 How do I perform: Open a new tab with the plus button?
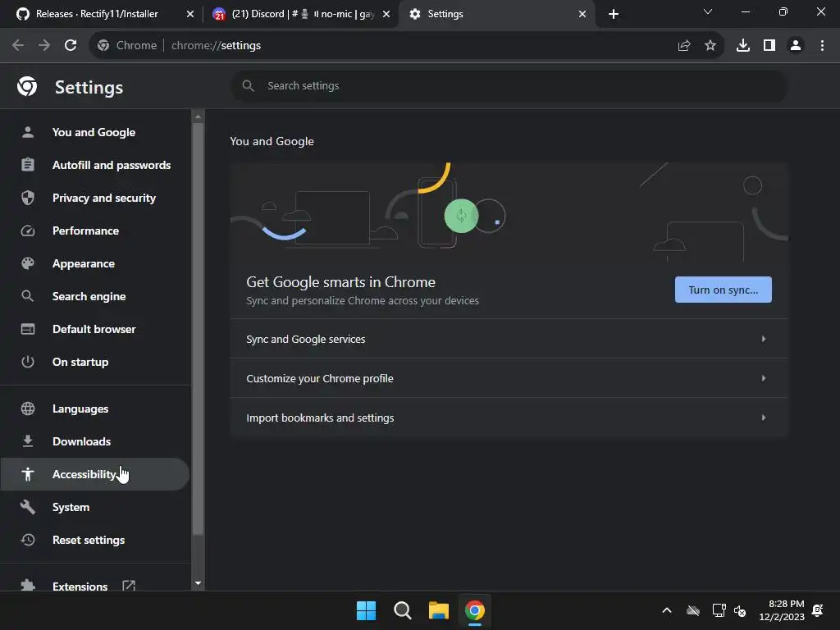click(614, 14)
